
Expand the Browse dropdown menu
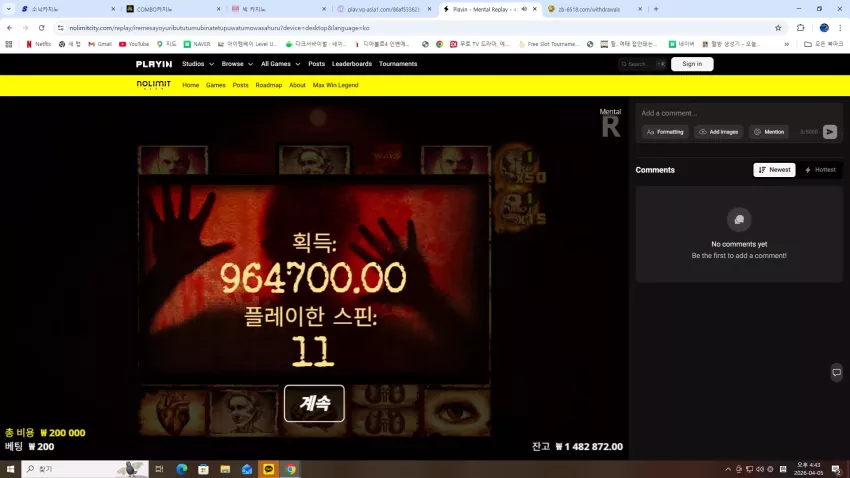click(237, 64)
